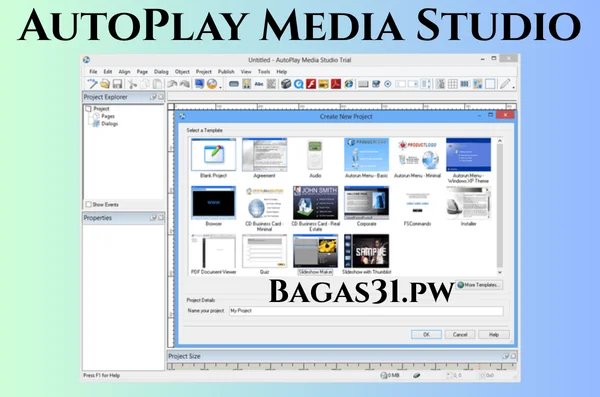The width and height of the screenshot is (600, 397).
Task: Open the View menu
Action: point(246,72)
